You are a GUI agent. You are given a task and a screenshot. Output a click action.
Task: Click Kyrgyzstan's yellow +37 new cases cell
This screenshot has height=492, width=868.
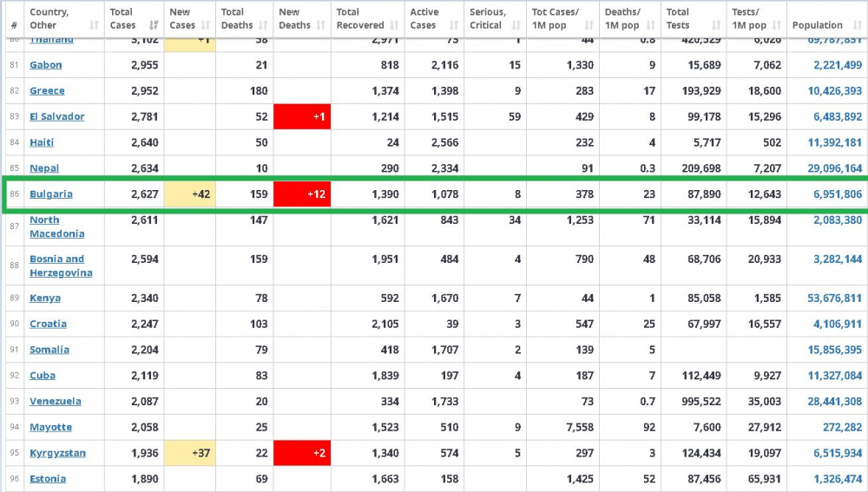(189, 453)
